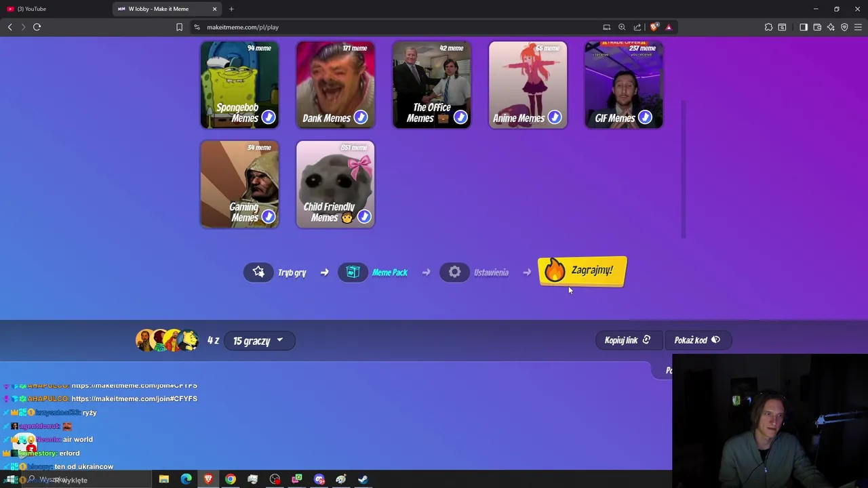Open Google Chrome from the taskbar

point(231,479)
